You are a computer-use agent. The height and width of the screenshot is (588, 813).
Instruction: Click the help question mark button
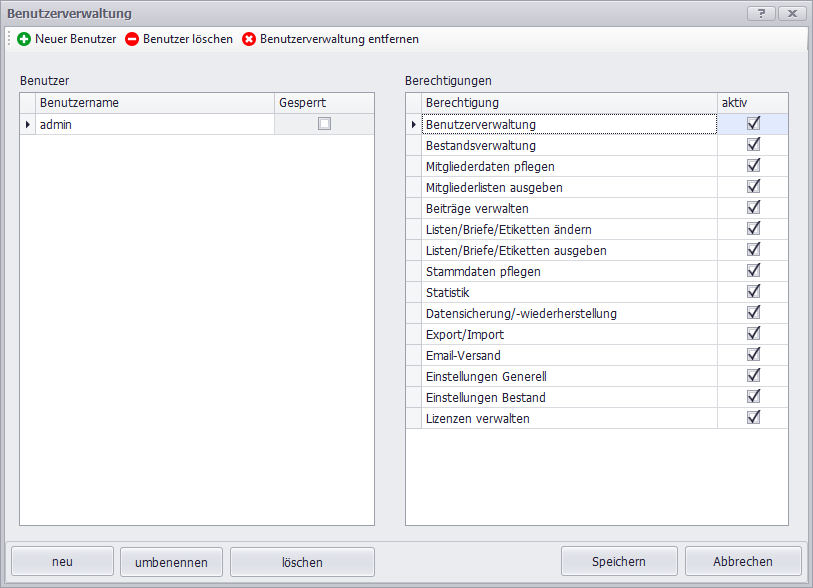click(x=762, y=13)
